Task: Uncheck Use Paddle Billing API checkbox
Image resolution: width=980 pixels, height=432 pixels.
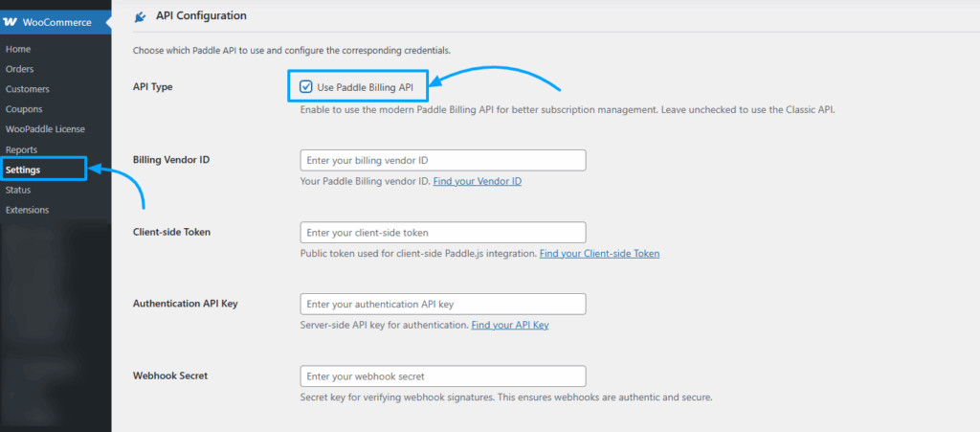Action: click(x=306, y=87)
